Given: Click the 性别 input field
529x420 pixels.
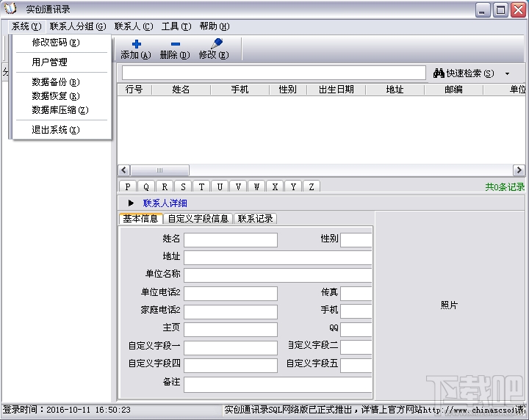Looking at the screenshot, I should [x=356, y=239].
